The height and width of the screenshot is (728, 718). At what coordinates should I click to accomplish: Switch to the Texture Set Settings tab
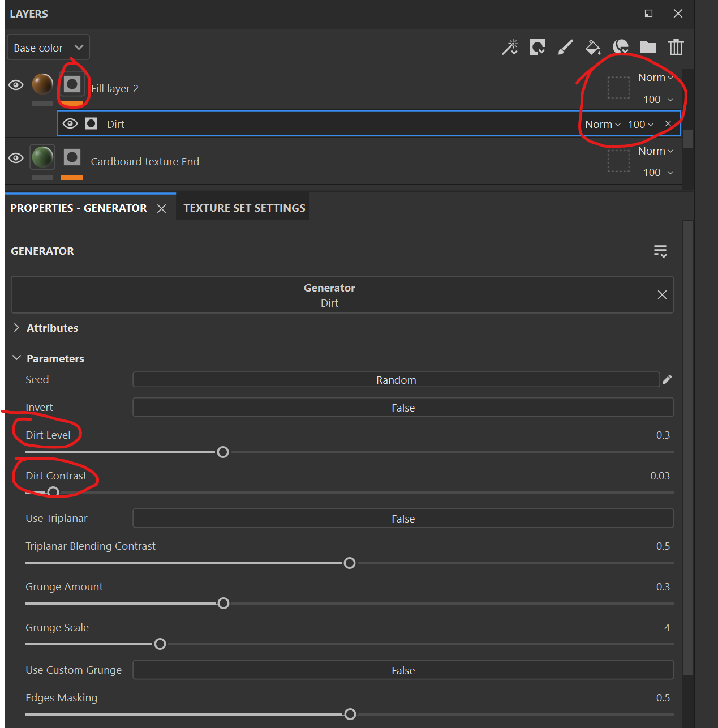tap(244, 208)
